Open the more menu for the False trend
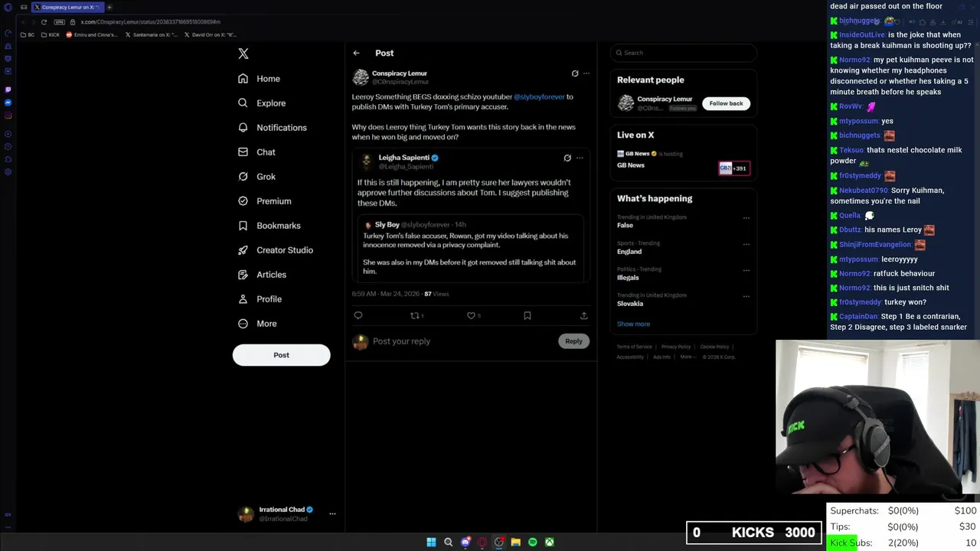The height and width of the screenshot is (551, 980). tap(746, 218)
